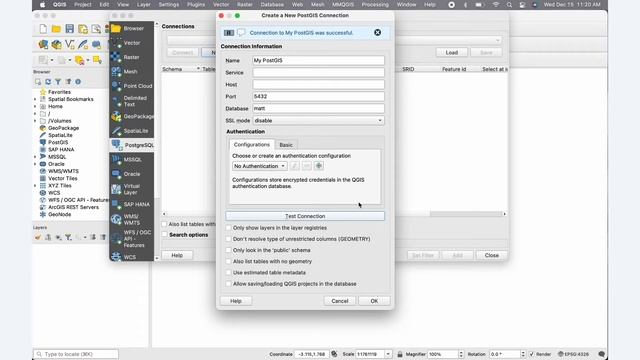This screenshot has width=640, height=360.
Task: Click the Open Project folder icon
Action: [56, 29]
